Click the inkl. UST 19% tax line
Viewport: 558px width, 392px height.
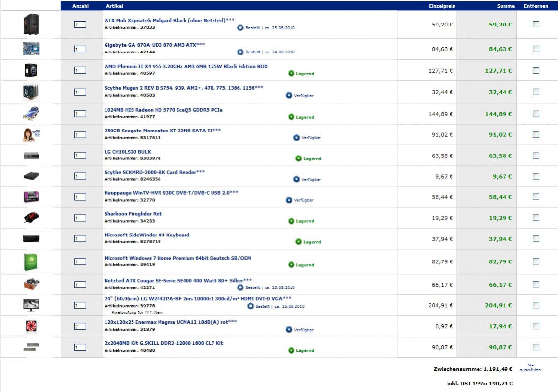tap(479, 384)
